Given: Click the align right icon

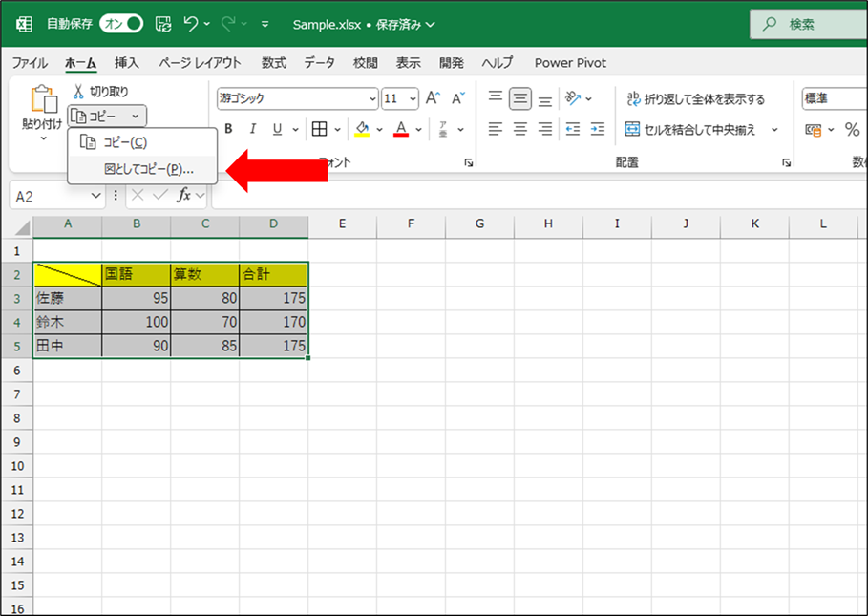Looking at the screenshot, I should [545, 129].
